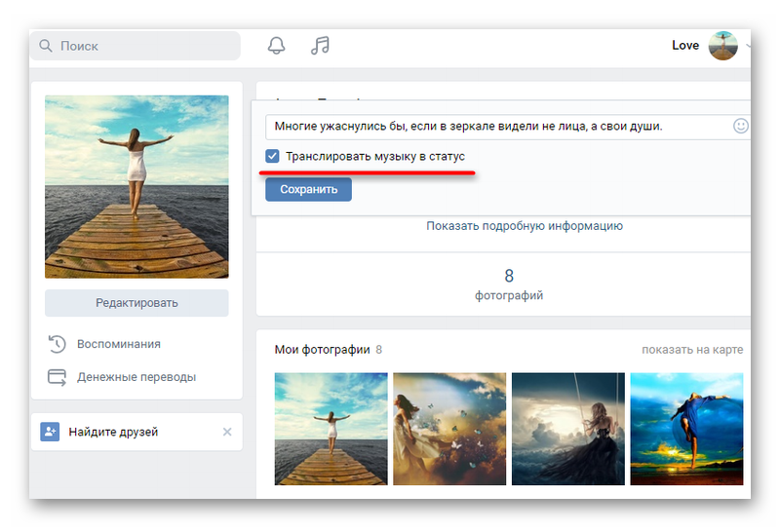Uncheck Транслировать музыку в статус checkbox
The height and width of the screenshot is (532, 780).
click(272, 156)
